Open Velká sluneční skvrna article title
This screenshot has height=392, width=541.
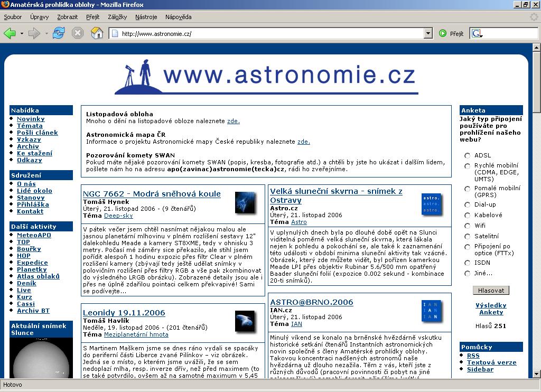click(336, 195)
